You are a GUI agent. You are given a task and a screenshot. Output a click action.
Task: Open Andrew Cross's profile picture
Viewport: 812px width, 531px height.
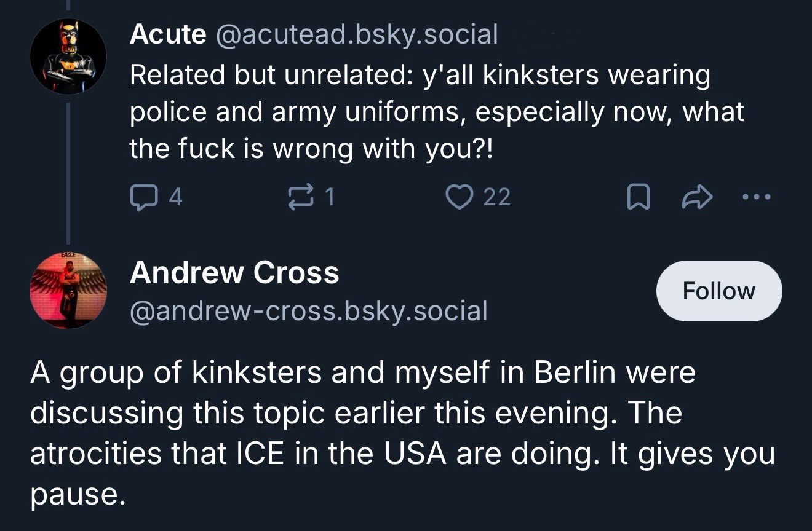(68, 290)
